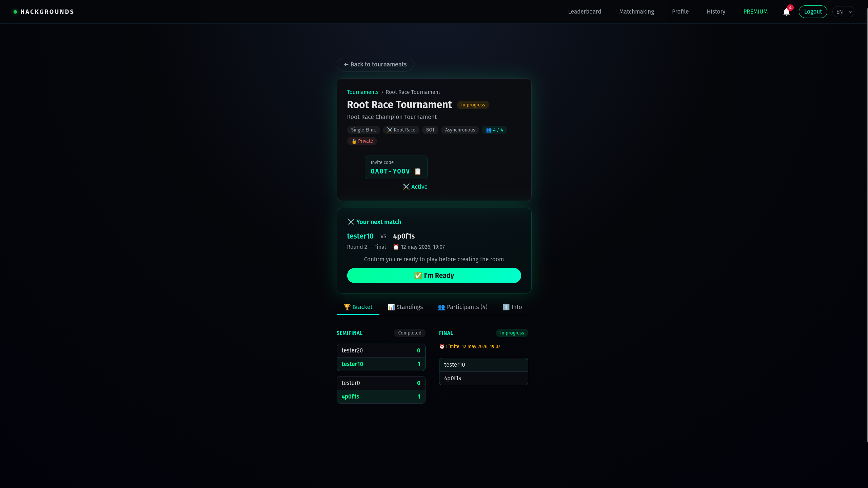Click the FINAL round heading
868x488 pixels.
[x=446, y=333]
